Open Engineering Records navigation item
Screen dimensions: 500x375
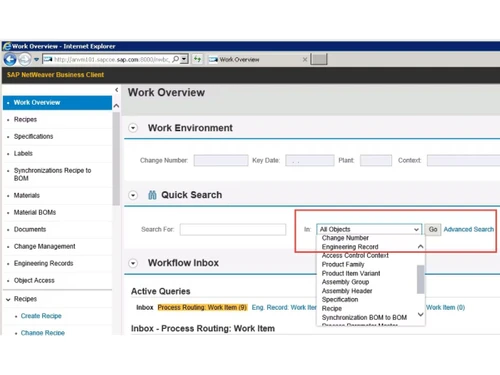(x=43, y=263)
